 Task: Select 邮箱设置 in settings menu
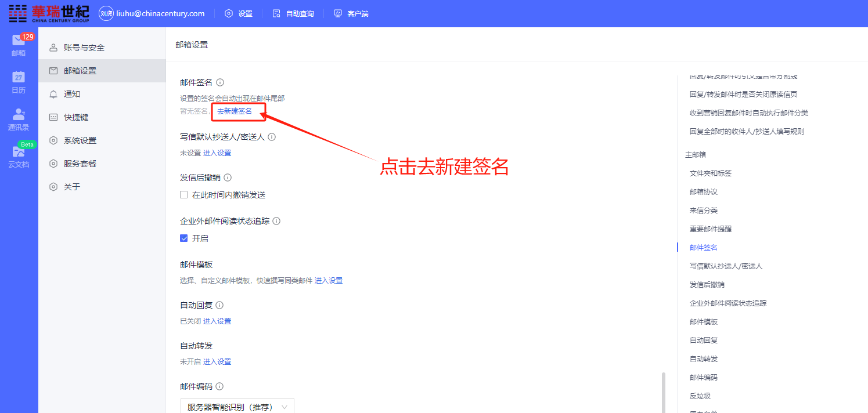click(102, 71)
